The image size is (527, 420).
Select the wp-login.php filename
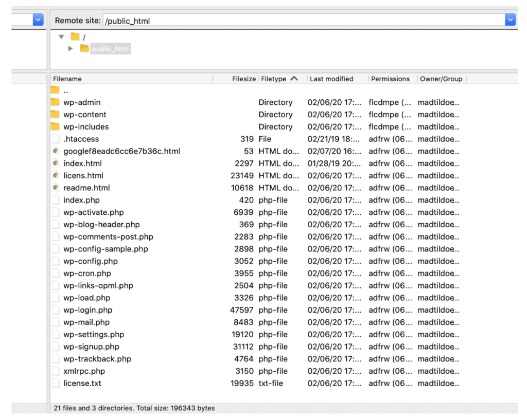click(87, 310)
